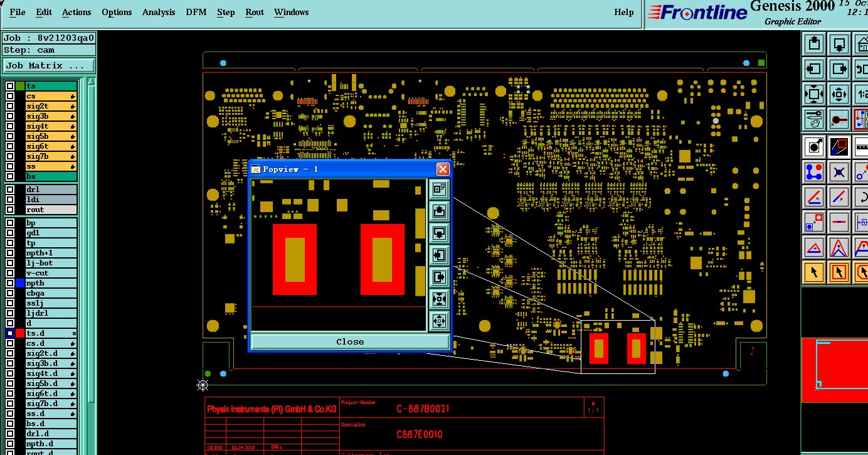Screen dimensions: 868x455
Task: Click green color swatch of layer ts
Action: (x=20, y=86)
